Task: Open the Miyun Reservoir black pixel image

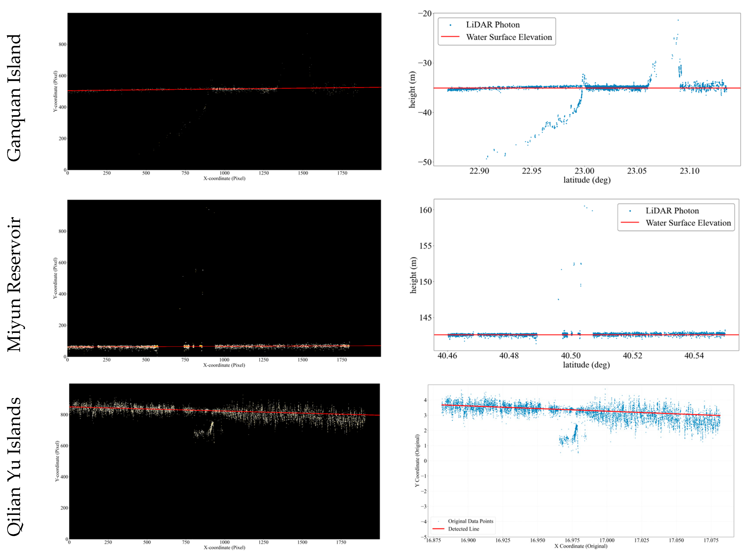Action: [x=224, y=278]
